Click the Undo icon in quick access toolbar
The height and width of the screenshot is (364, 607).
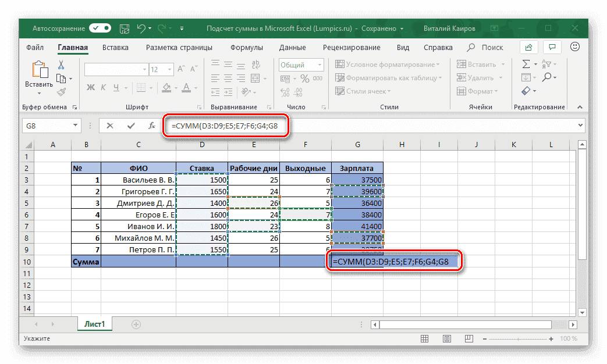pyautogui.click(x=143, y=28)
